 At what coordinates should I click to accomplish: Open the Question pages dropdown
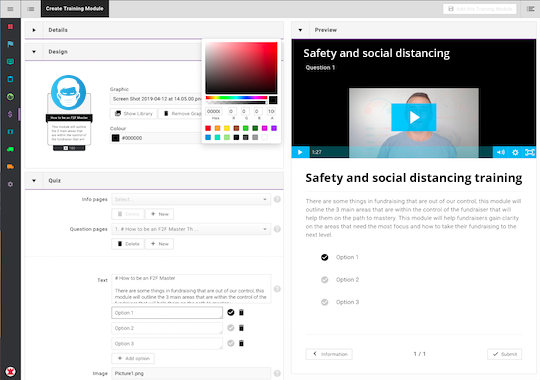191,229
